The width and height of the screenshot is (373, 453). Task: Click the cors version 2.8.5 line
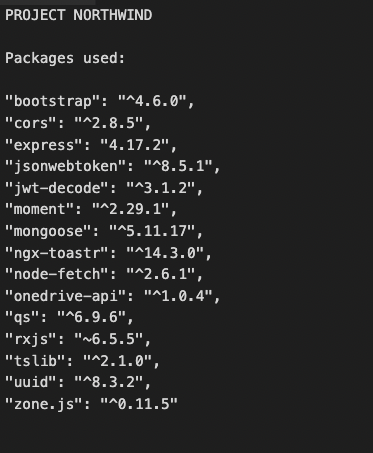[78, 123]
